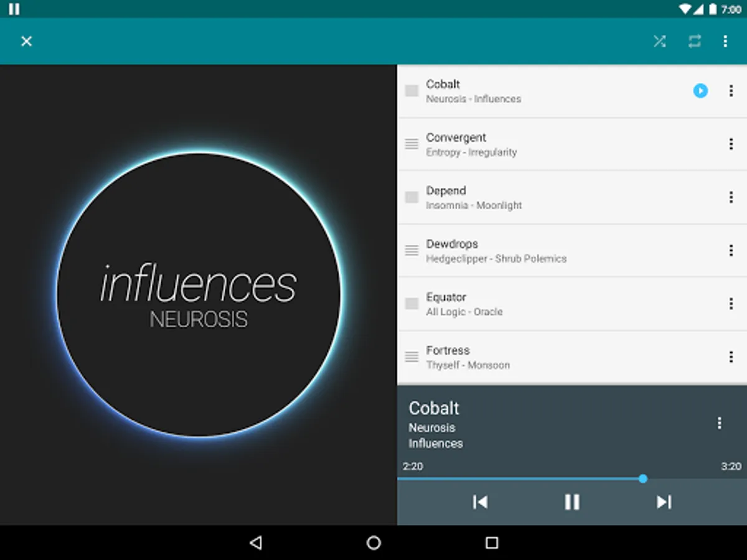The height and width of the screenshot is (560, 747).
Task: Tap the Android recent apps button
Action: (x=492, y=543)
